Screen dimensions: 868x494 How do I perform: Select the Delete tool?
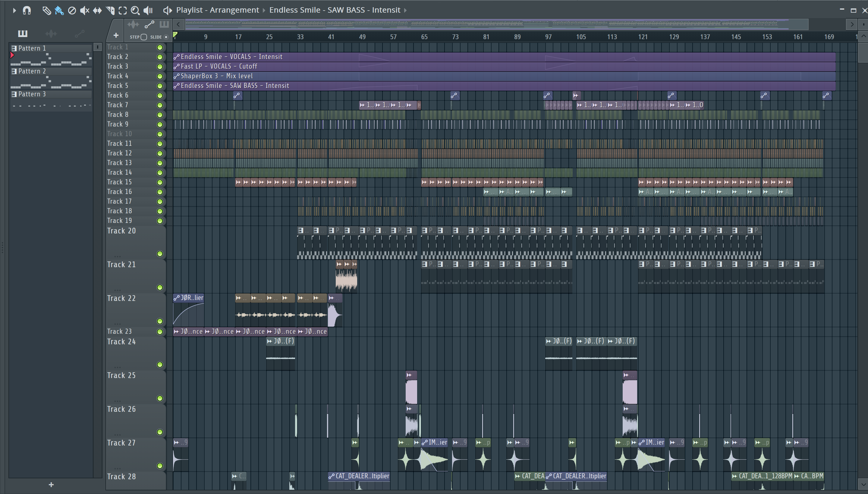(72, 11)
